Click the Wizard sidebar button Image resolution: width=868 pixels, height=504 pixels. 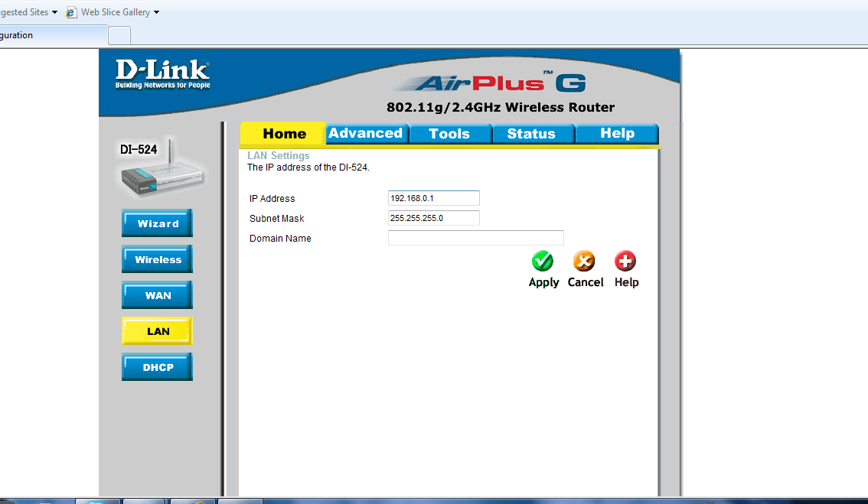(157, 223)
